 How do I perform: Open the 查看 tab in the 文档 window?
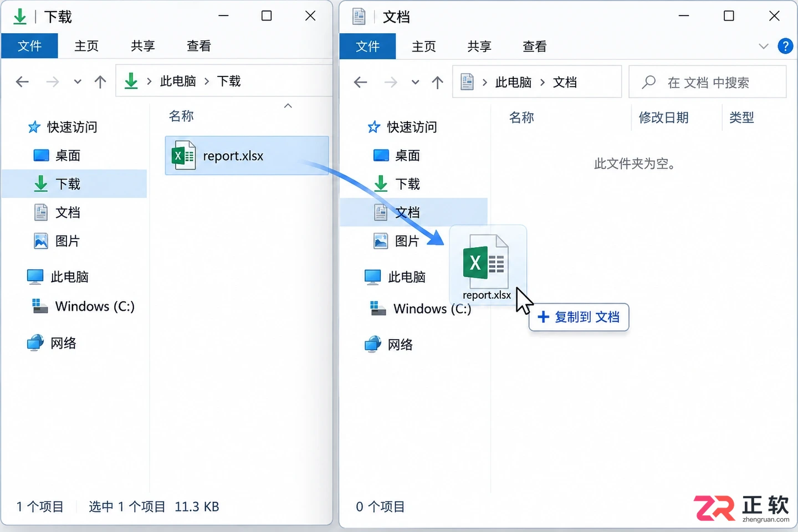point(535,47)
